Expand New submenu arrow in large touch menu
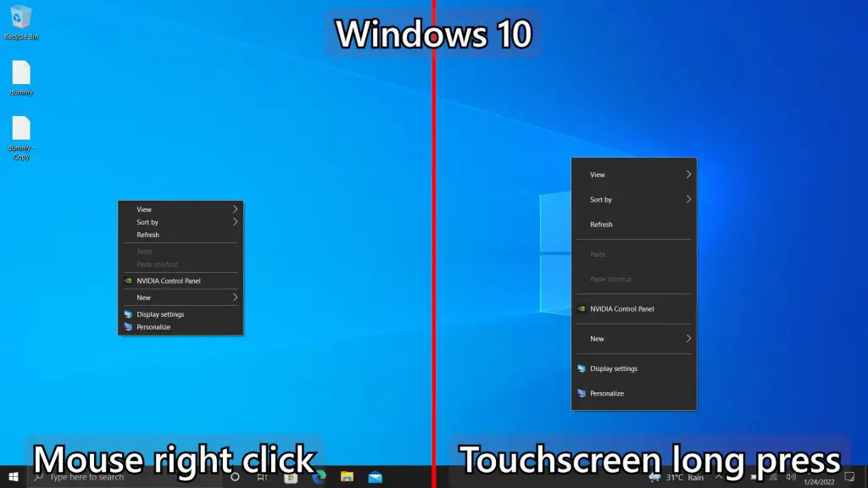The height and width of the screenshot is (488, 868). tap(688, 339)
